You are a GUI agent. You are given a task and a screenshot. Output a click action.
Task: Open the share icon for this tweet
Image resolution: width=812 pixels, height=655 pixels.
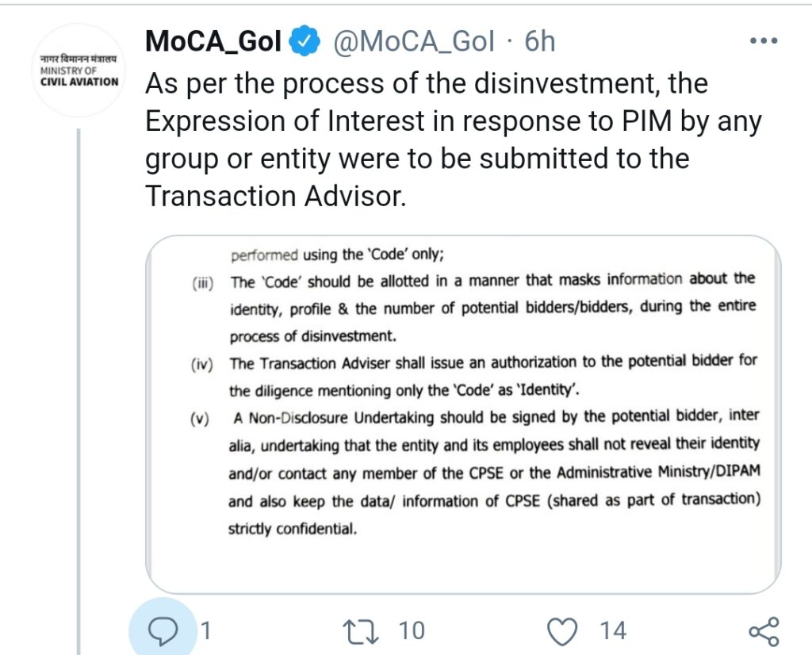tap(764, 632)
